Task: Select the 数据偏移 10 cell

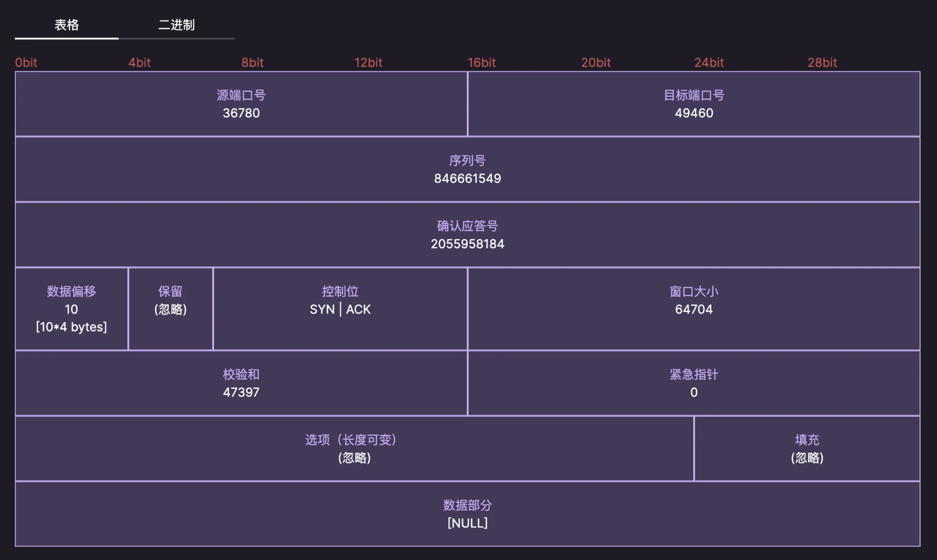Action: pos(71,309)
